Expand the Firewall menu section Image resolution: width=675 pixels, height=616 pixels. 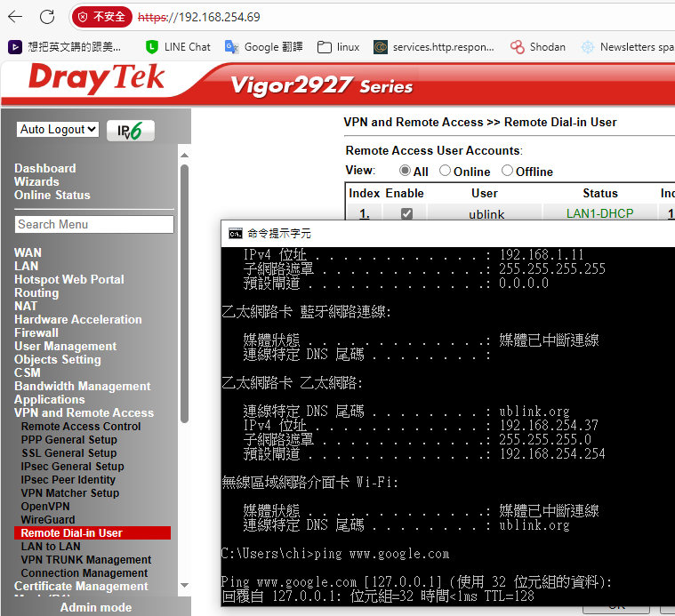click(x=36, y=332)
